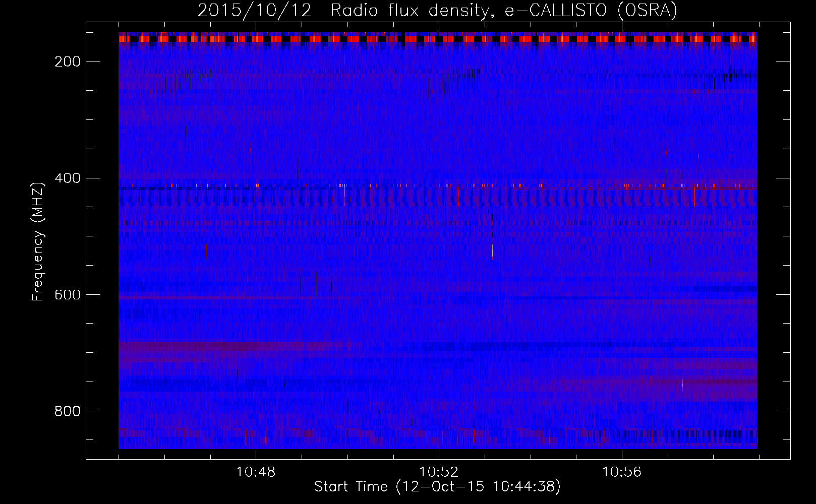Click the 200 frequency tick label
The width and height of the screenshot is (816, 504).
pos(68,61)
